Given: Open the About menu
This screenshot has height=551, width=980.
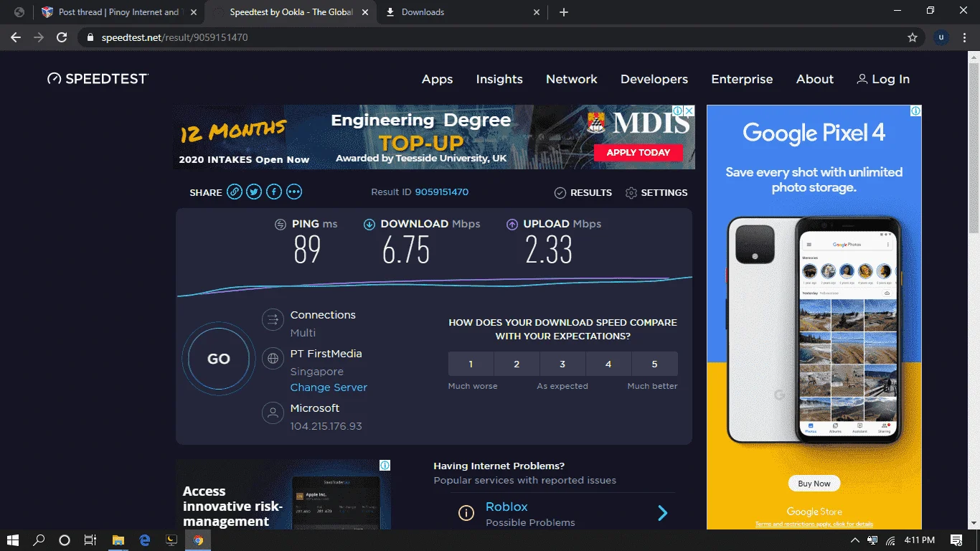Looking at the screenshot, I should pos(815,79).
